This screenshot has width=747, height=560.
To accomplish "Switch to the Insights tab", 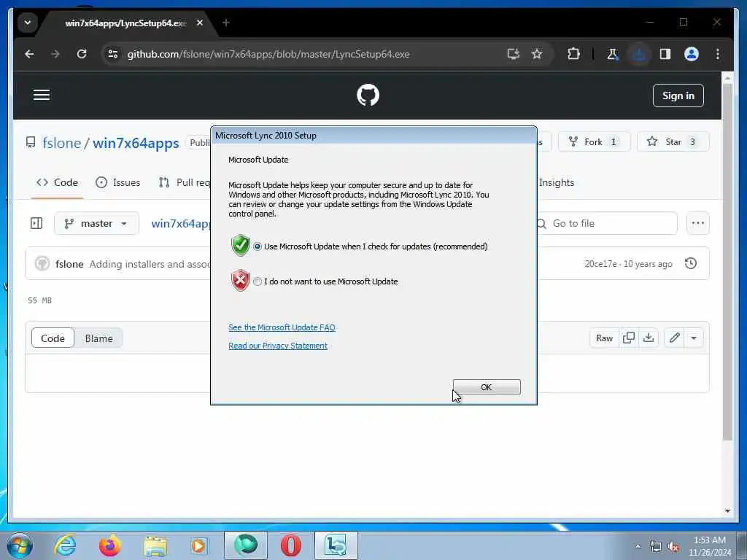I will (x=556, y=182).
